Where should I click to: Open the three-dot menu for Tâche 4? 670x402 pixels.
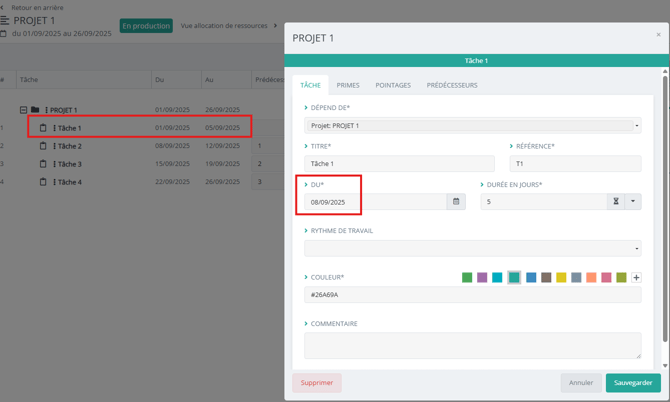pyautogui.click(x=54, y=182)
